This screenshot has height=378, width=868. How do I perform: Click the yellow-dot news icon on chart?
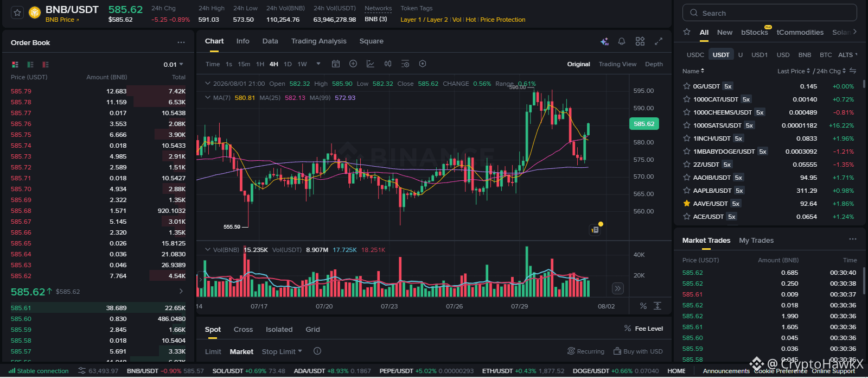(x=596, y=229)
